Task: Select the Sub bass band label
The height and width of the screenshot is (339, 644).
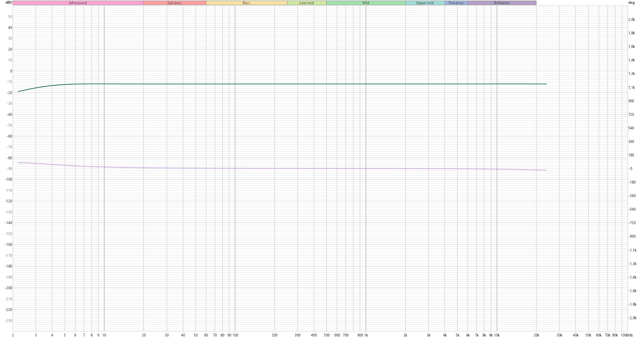Action: click(x=175, y=3)
